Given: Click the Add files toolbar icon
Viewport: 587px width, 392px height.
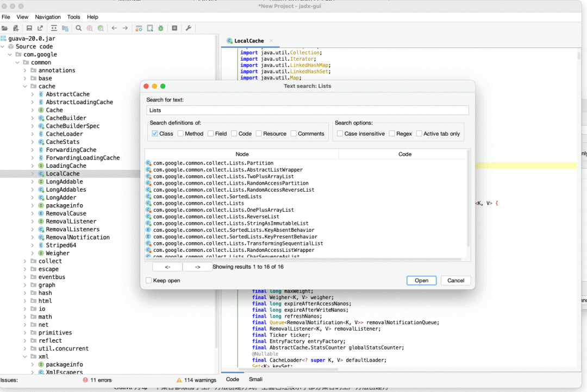Looking at the screenshot, I should tap(16, 28).
